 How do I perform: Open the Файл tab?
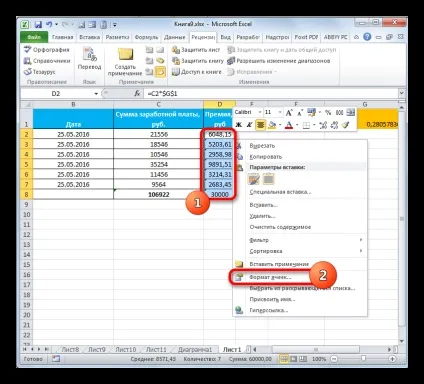[34, 37]
